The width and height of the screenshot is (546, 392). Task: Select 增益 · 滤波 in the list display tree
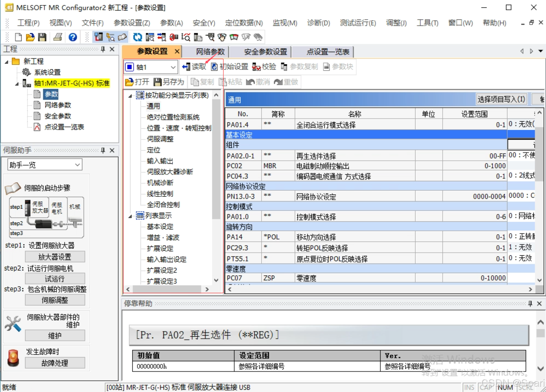(x=163, y=238)
